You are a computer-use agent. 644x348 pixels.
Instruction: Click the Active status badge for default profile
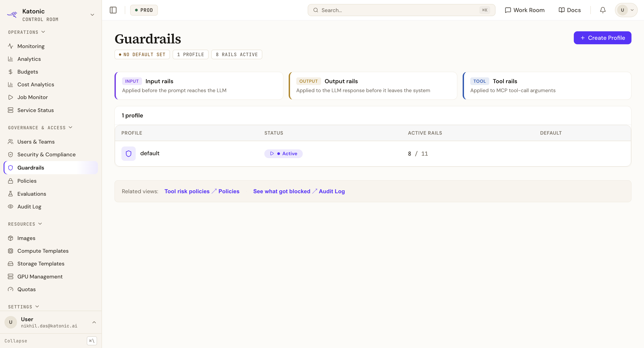[x=283, y=153]
